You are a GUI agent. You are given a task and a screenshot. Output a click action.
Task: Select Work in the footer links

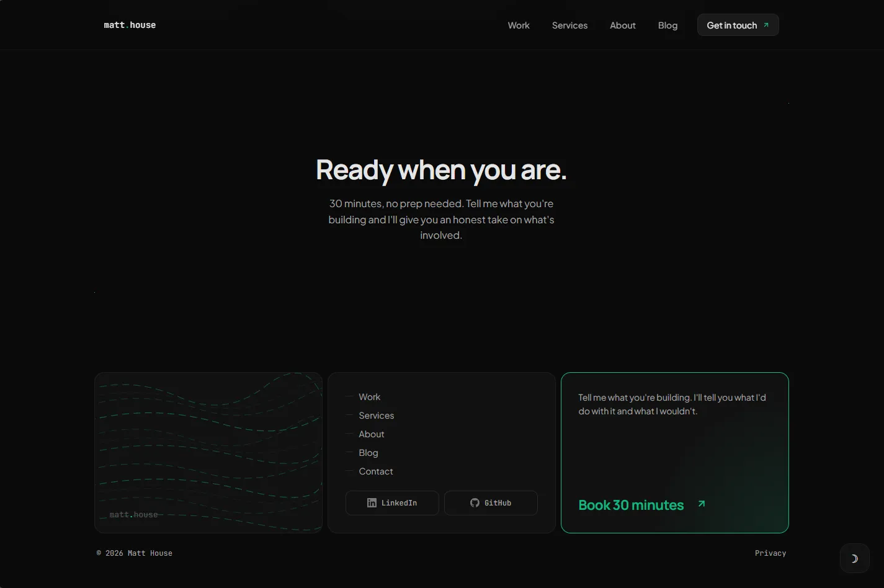[x=370, y=397]
